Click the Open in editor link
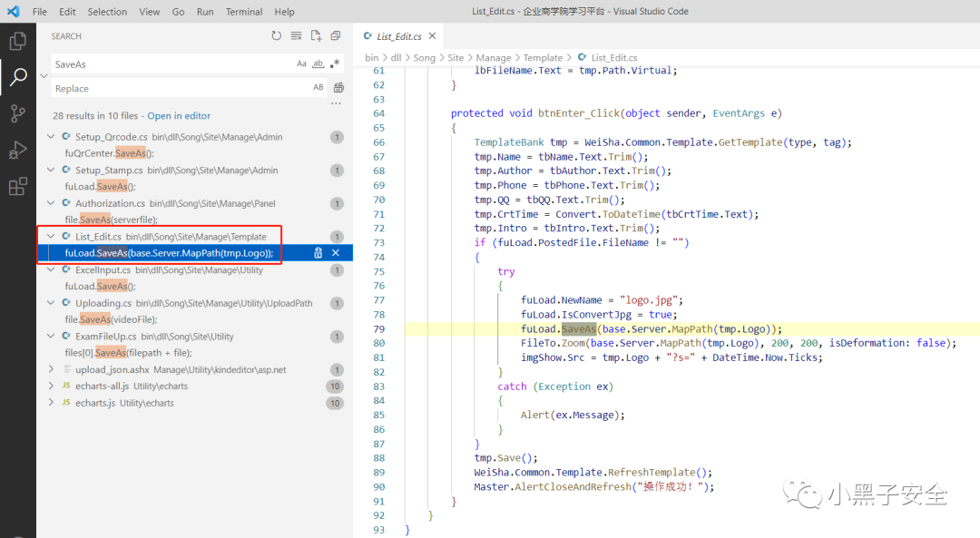Image resolution: width=980 pixels, height=538 pixels. (179, 115)
